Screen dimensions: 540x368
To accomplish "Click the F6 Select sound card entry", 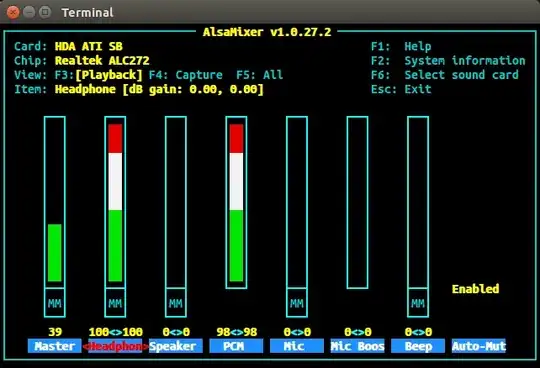I will click(x=445, y=75).
